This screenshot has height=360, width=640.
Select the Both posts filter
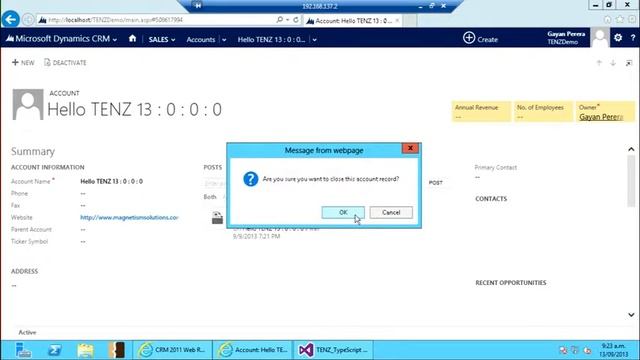(x=210, y=197)
